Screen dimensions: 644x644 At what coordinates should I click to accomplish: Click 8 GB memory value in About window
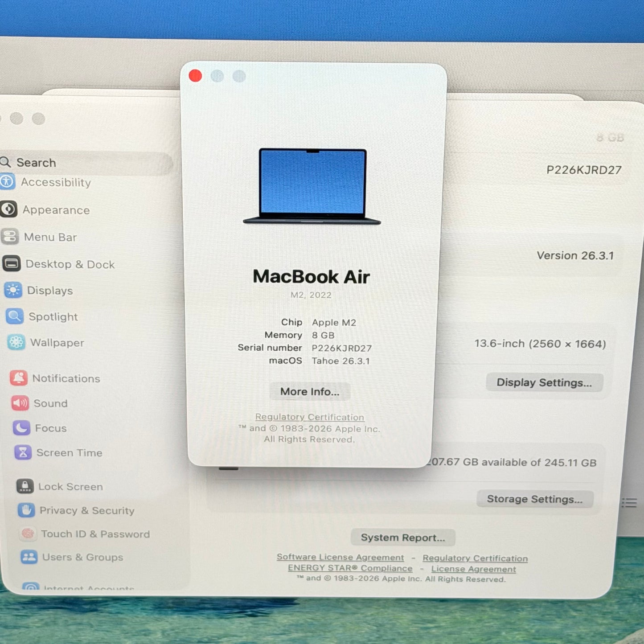tap(323, 335)
